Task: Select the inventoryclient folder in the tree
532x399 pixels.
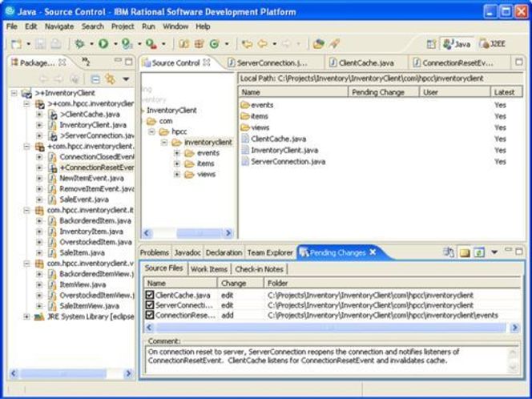Action: (x=202, y=143)
